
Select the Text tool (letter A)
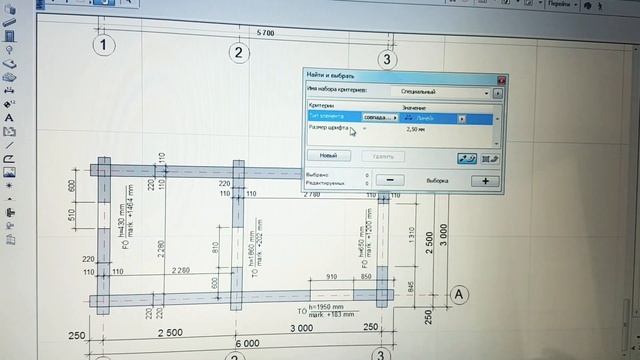pyautogui.click(x=9, y=118)
